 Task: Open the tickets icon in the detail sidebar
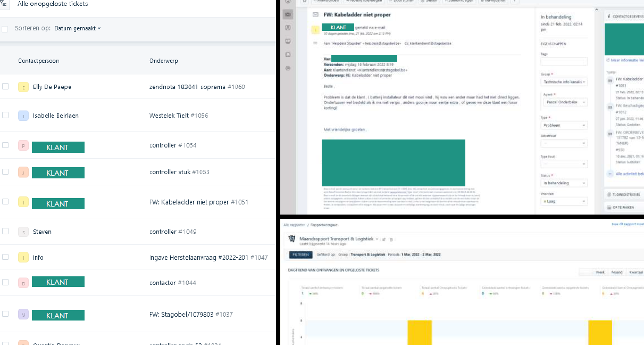tap(288, 15)
